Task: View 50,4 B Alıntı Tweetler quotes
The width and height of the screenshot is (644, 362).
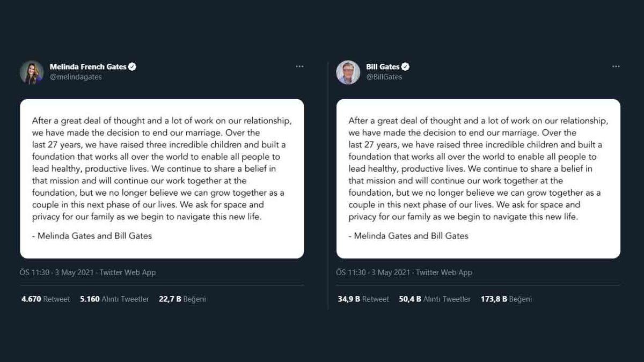Action: pyautogui.click(x=435, y=299)
